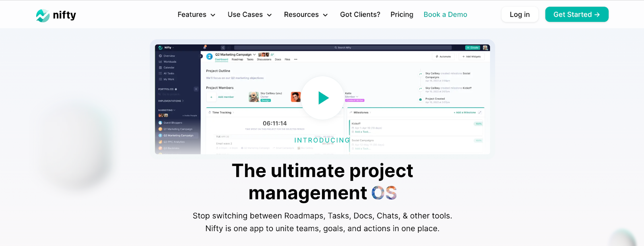Viewport: 644px width, 246px height.
Task: Open the Time Tracking widget header
Action: pos(221,113)
